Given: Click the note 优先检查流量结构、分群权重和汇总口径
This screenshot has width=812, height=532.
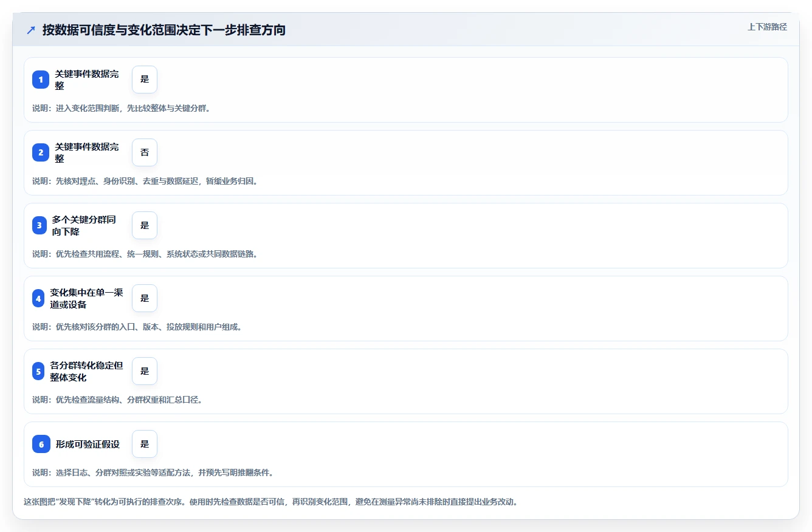Looking at the screenshot, I should tap(117, 400).
